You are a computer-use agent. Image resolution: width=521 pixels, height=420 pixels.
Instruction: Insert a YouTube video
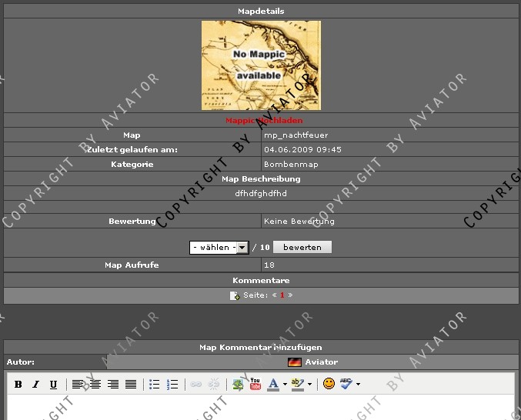pos(255,384)
